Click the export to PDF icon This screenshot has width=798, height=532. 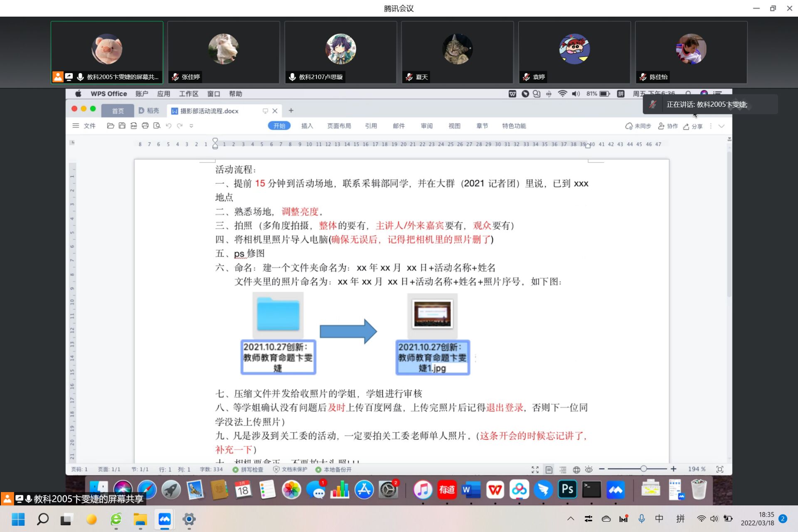click(x=133, y=126)
